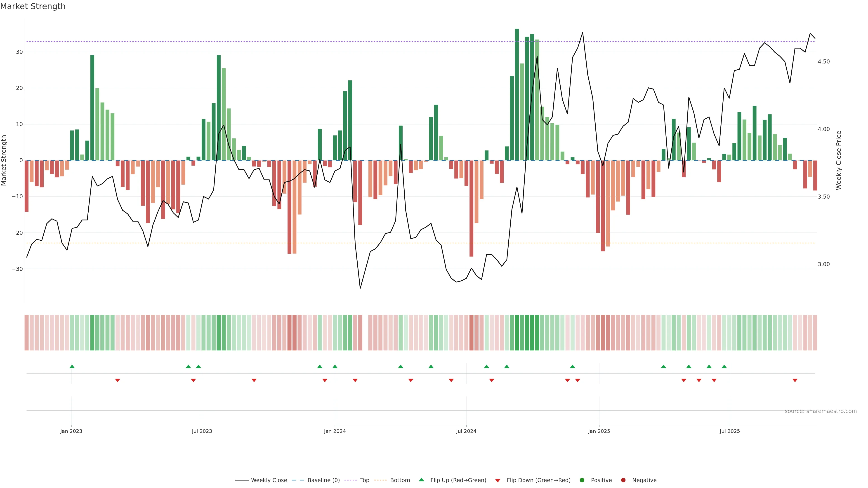
Task: Click Weekly Close Price axis title
Action: click(839, 160)
